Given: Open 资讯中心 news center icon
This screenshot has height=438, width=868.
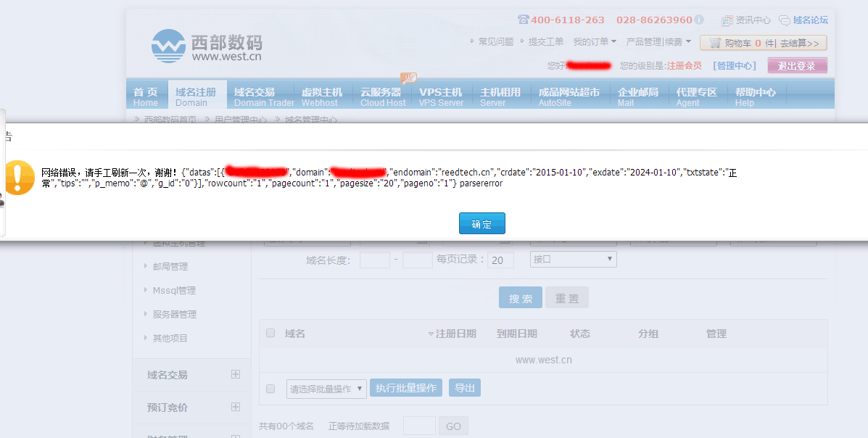Looking at the screenshot, I should (x=727, y=20).
